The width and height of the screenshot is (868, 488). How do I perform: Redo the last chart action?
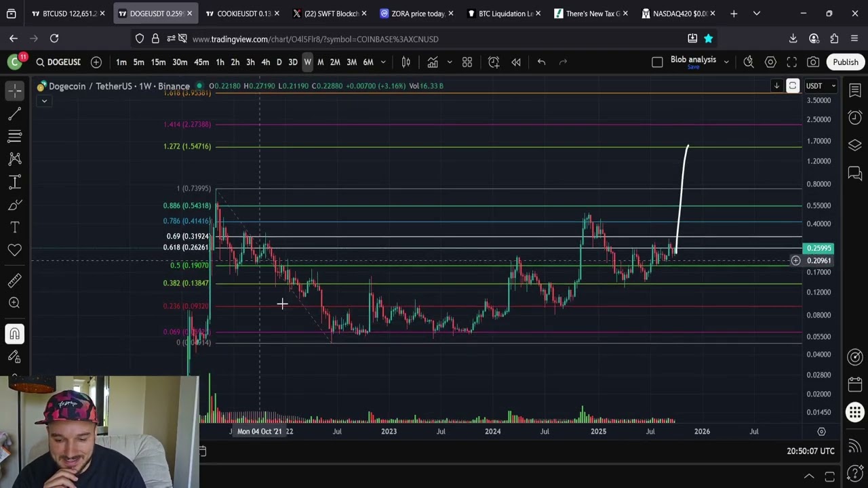pos(563,62)
